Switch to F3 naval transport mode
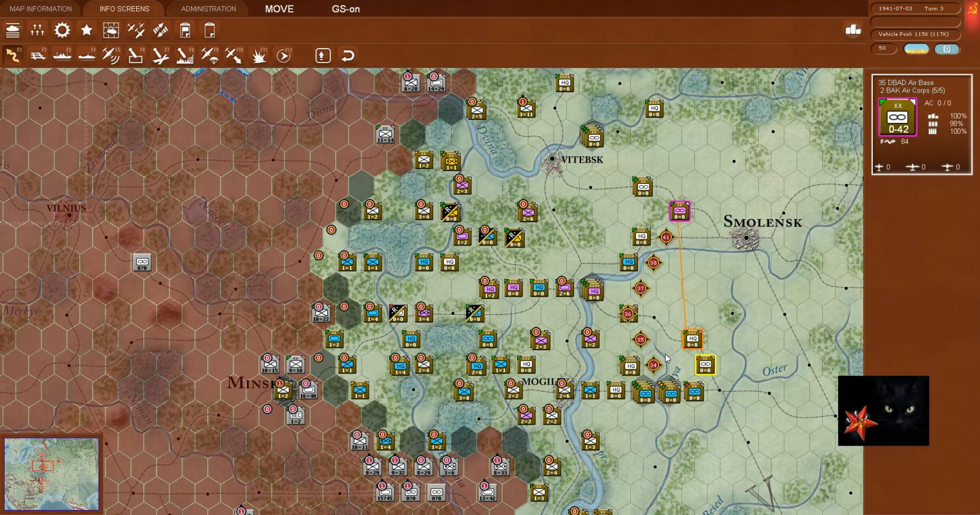 [62, 55]
